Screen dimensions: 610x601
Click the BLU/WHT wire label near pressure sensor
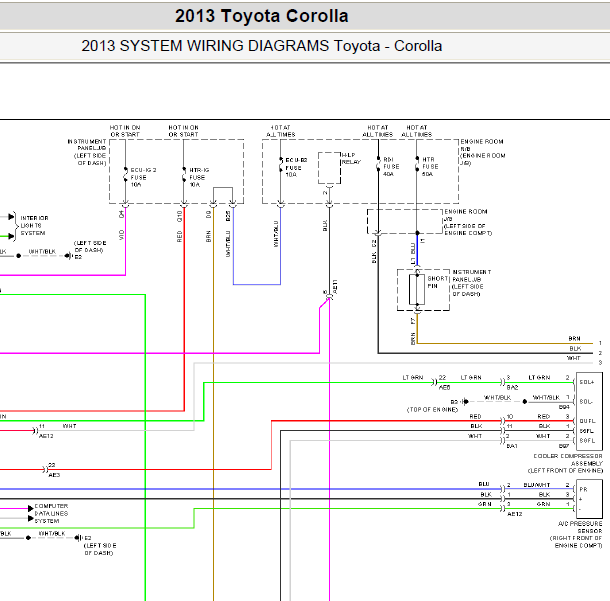tap(536, 485)
